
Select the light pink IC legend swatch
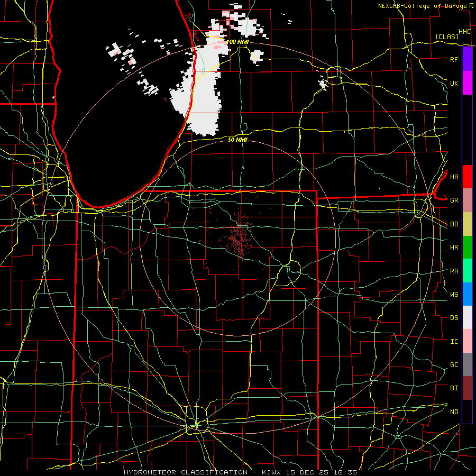tap(467, 341)
